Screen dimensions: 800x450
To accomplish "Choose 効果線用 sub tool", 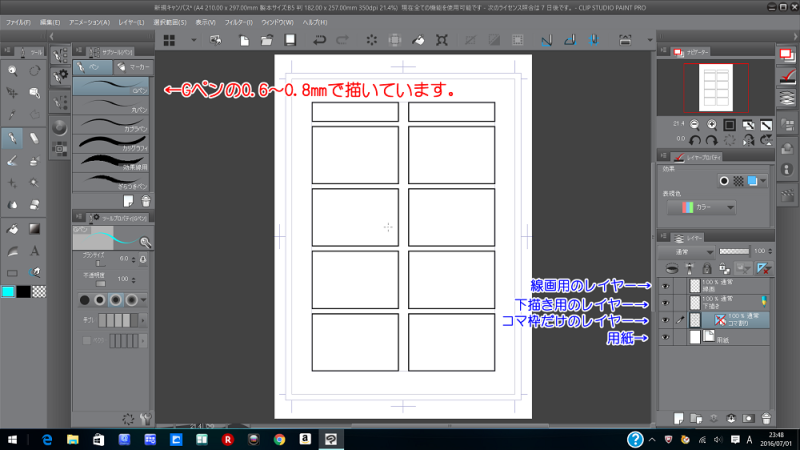I will (x=111, y=162).
